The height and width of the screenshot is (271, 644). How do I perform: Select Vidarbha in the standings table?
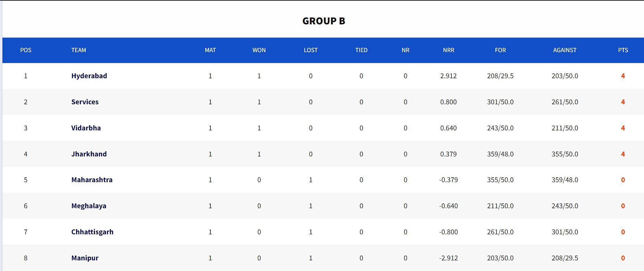pyautogui.click(x=86, y=128)
